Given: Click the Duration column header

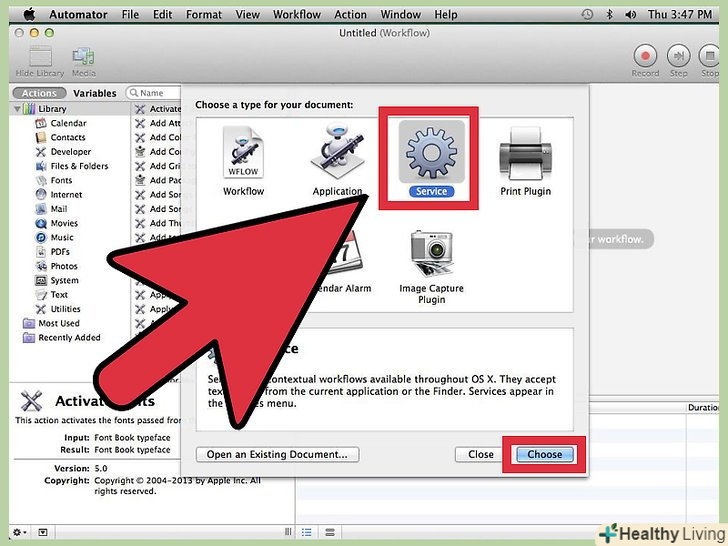Looking at the screenshot, I should (703, 407).
